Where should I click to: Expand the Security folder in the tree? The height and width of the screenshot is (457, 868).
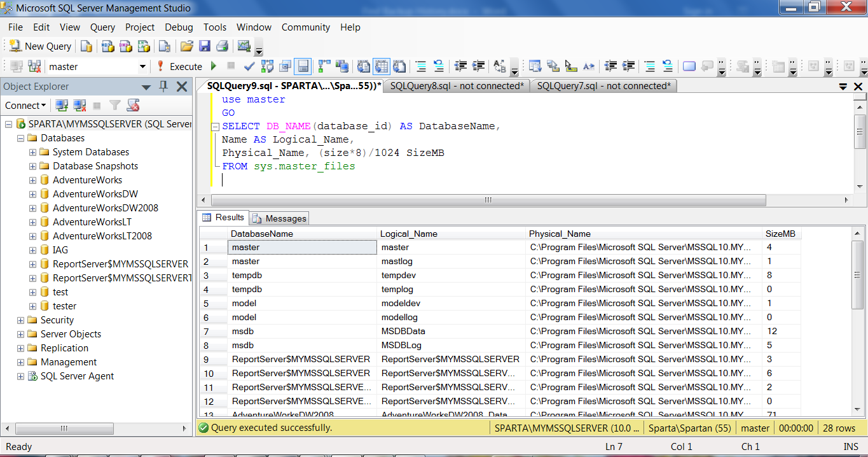(x=21, y=320)
